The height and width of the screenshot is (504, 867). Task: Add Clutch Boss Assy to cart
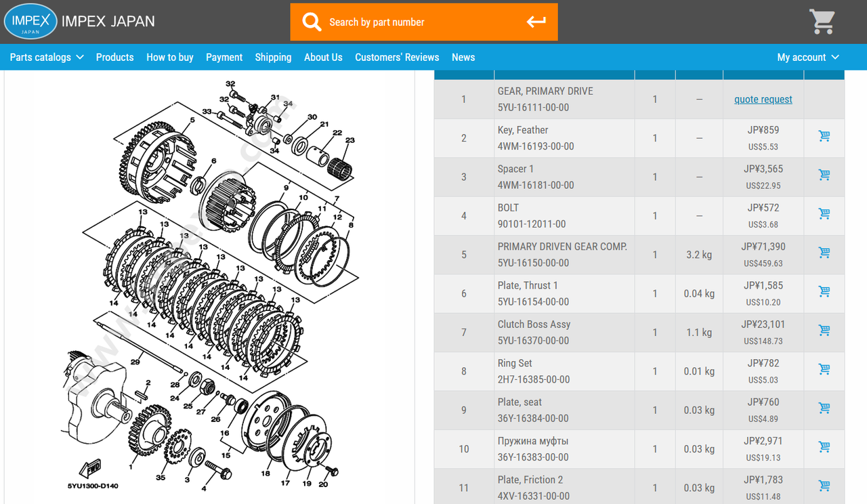tap(824, 331)
